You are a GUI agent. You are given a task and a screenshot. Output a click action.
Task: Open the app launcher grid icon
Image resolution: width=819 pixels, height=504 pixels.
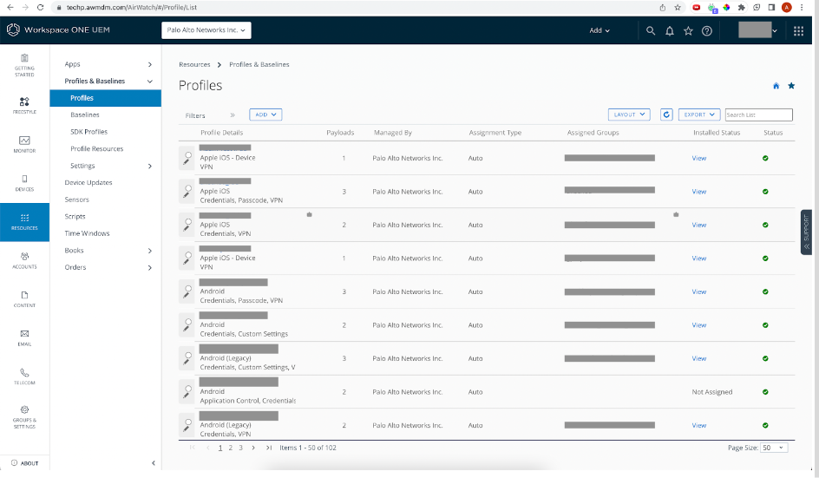(x=798, y=30)
